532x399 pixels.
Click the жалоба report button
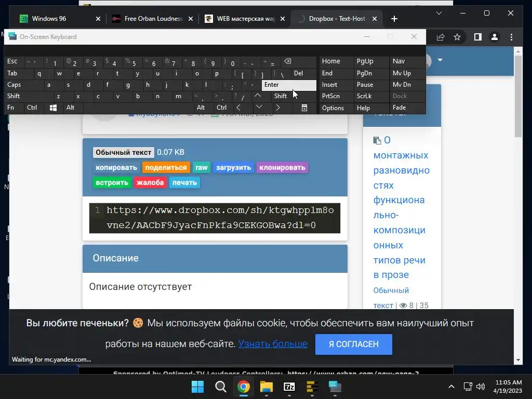[150, 182]
